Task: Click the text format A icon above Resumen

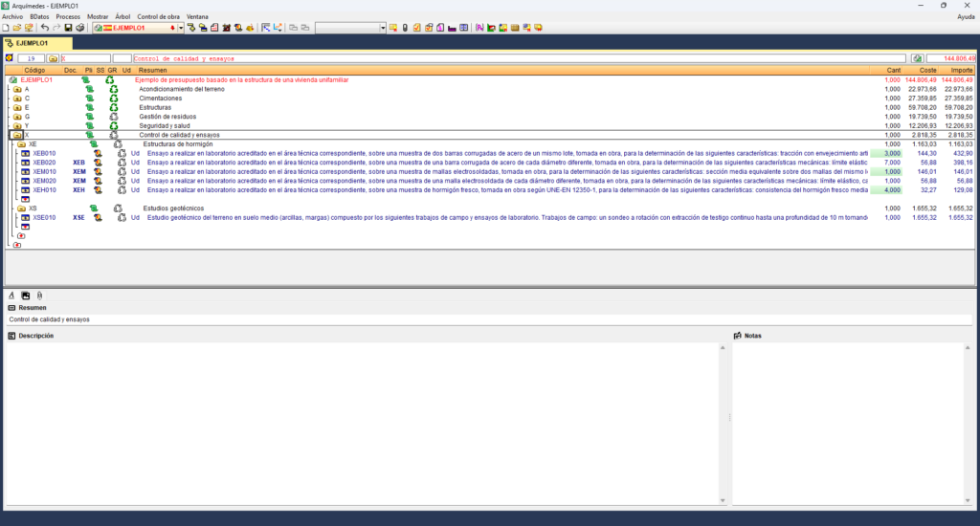Action: click(x=11, y=296)
